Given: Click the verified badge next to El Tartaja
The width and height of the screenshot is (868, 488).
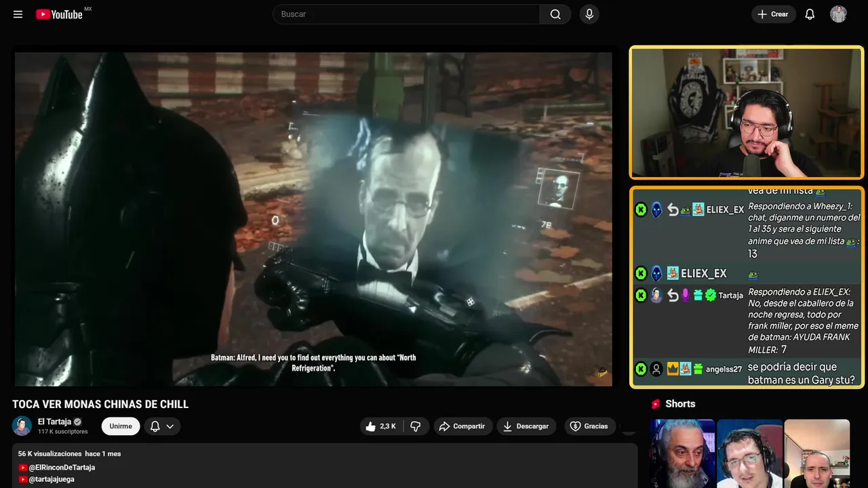Looking at the screenshot, I should (x=77, y=422).
